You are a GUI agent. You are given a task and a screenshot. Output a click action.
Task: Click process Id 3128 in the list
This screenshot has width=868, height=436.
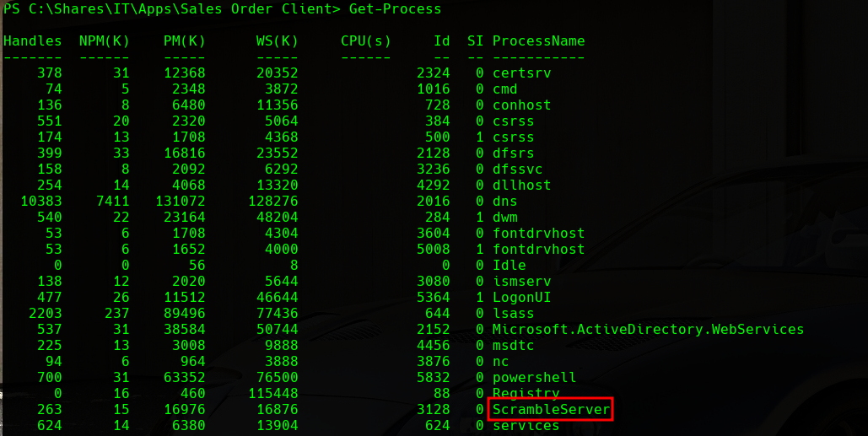coord(434,410)
